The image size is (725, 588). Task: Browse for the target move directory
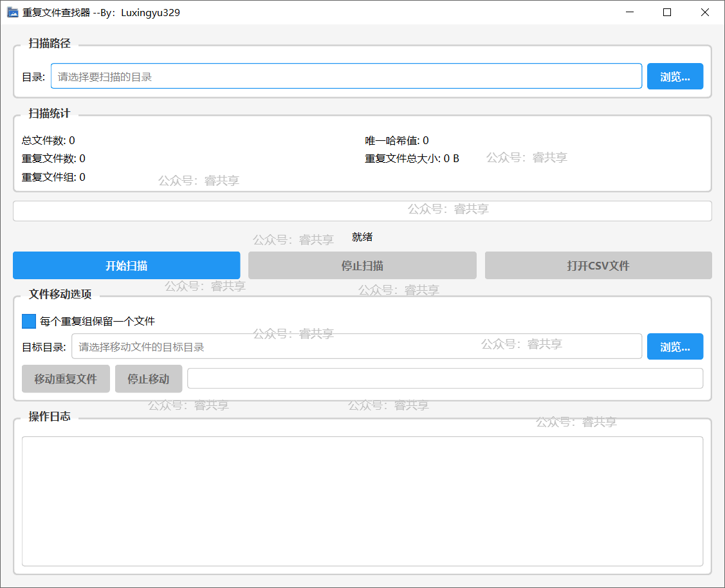click(x=675, y=347)
